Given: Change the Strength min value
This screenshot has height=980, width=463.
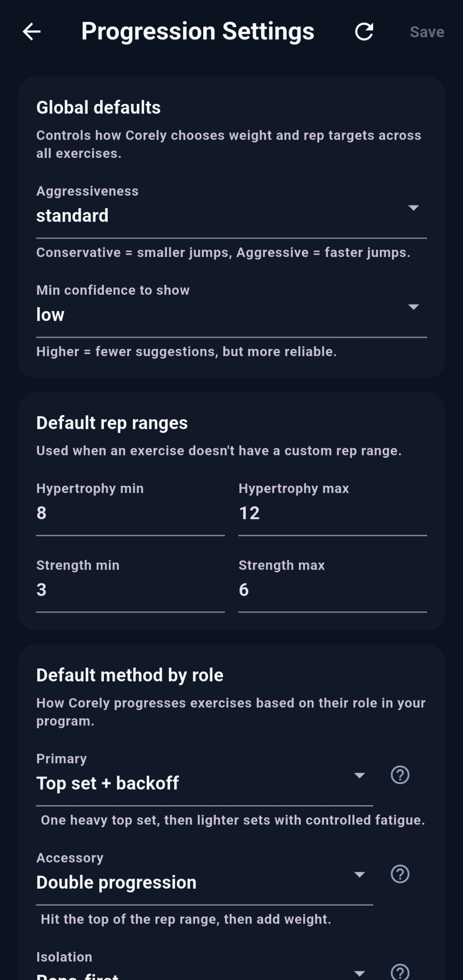Looking at the screenshot, I should [x=129, y=589].
